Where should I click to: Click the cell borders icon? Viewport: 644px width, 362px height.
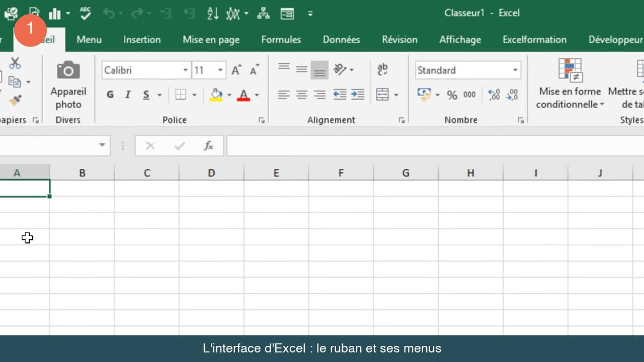point(181,95)
